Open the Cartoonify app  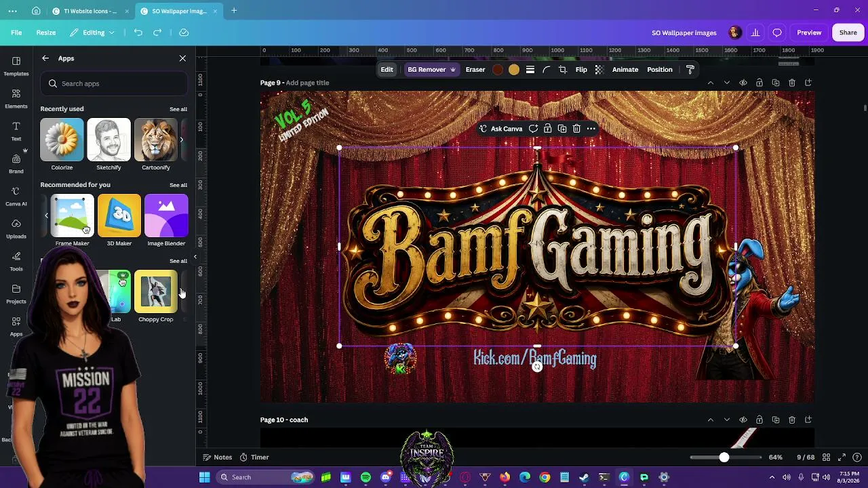coord(156,145)
